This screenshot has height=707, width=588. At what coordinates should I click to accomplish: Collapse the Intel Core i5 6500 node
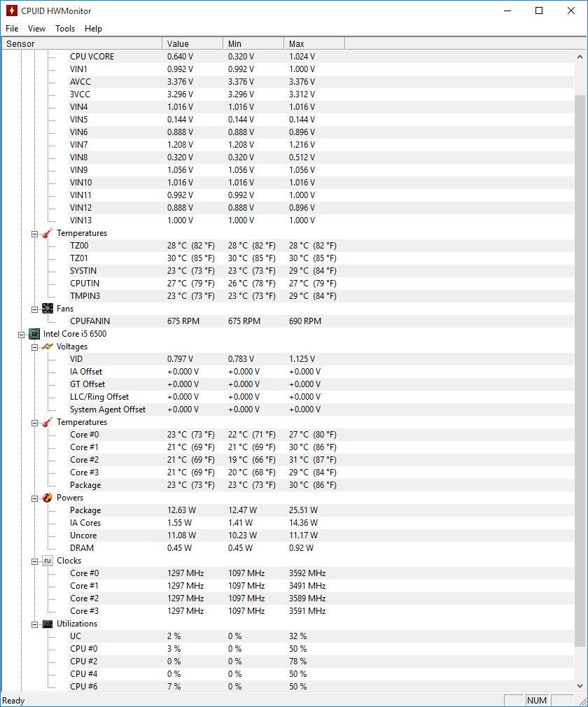click(x=21, y=335)
